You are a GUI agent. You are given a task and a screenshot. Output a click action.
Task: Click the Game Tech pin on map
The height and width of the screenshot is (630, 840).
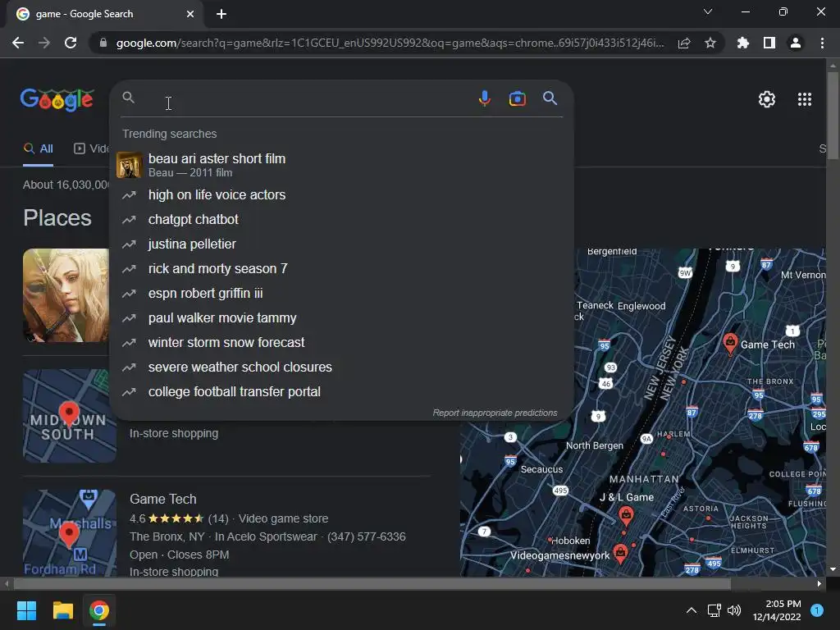coord(729,343)
